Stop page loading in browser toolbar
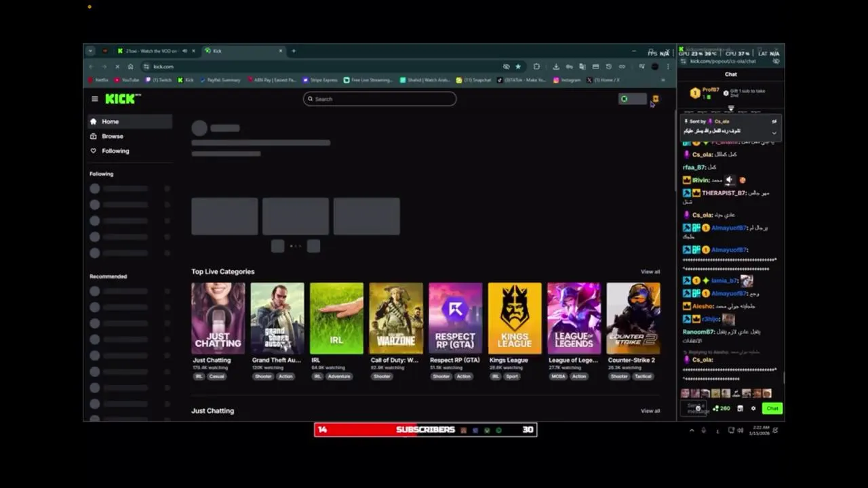The height and width of the screenshot is (488, 868). (x=117, y=66)
